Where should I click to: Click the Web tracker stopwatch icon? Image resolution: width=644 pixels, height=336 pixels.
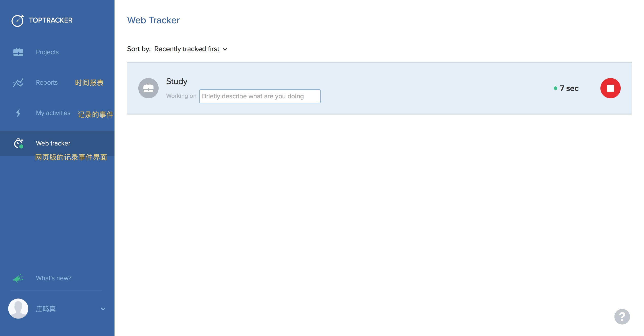[x=18, y=143]
